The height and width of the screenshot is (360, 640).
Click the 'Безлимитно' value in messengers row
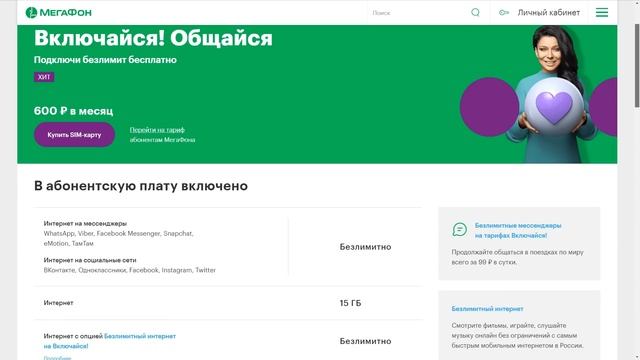coord(365,247)
